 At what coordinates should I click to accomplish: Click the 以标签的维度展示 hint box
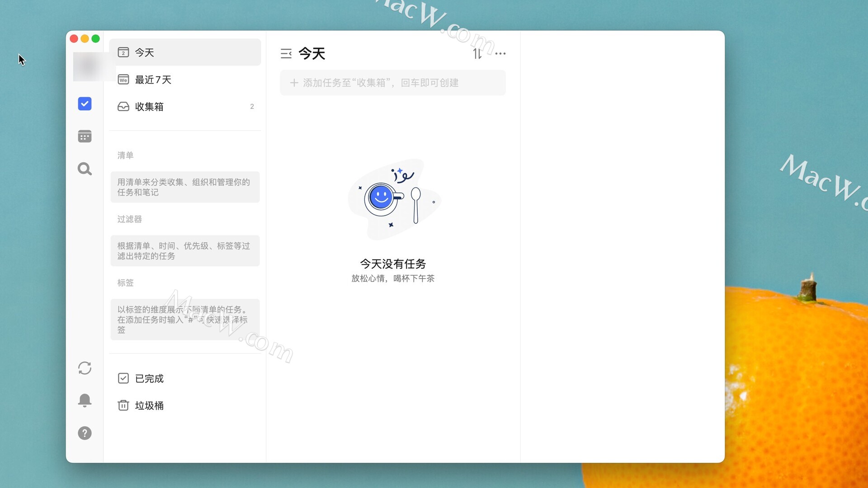point(185,319)
